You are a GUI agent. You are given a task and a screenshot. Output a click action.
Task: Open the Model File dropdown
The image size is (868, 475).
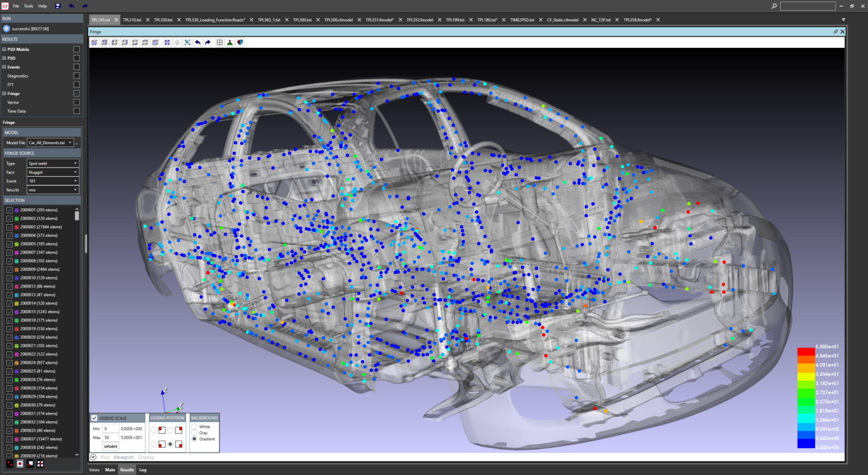[x=50, y=143]
